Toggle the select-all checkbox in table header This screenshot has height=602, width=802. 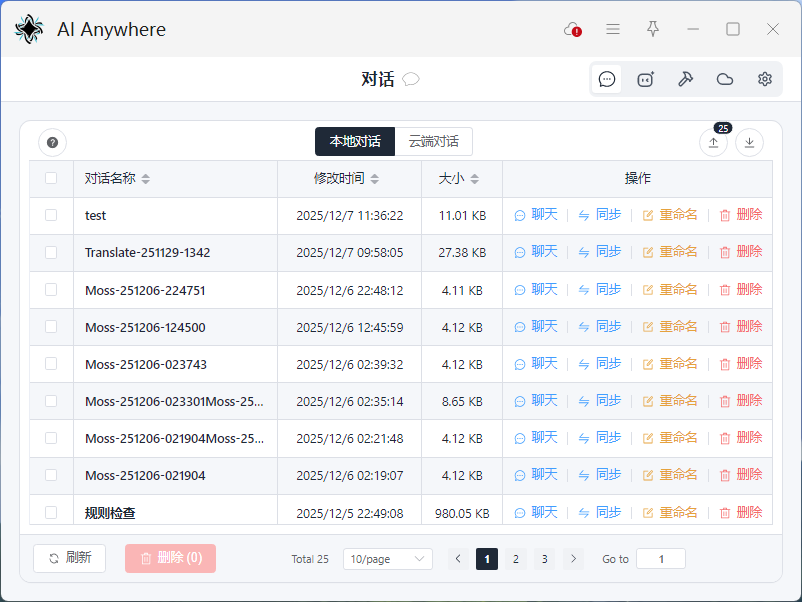coord(51,179)
